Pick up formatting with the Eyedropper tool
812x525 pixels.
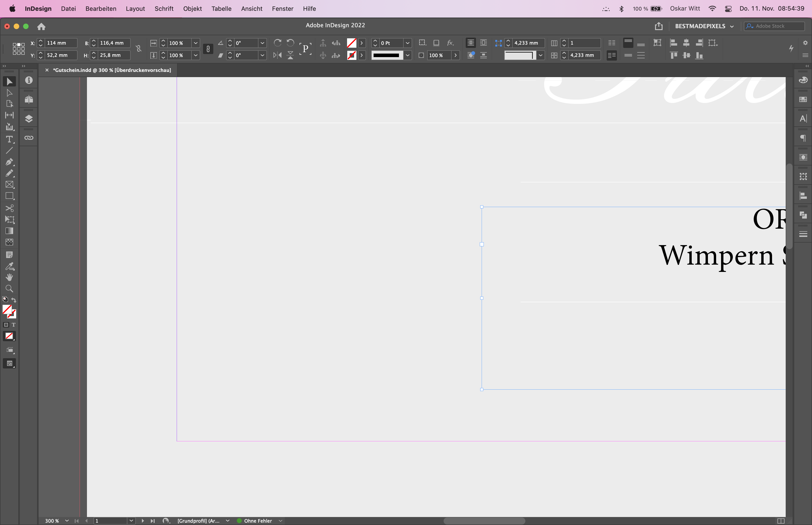coord(10,266)
